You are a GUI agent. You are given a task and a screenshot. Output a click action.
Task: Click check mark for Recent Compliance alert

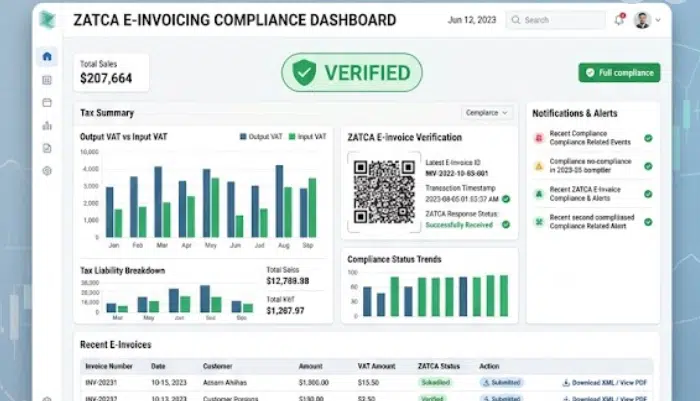pyautogui.click(x=648, y=138)
